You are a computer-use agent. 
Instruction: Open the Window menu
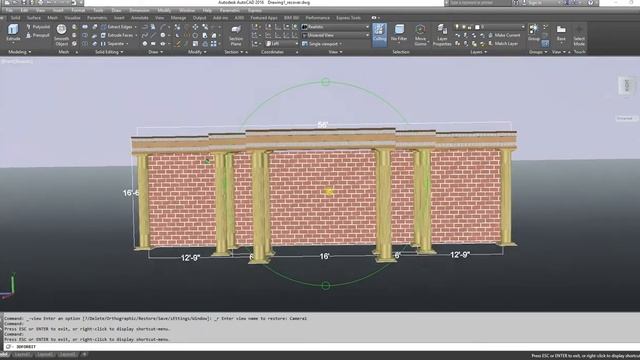tap(187, 10)
